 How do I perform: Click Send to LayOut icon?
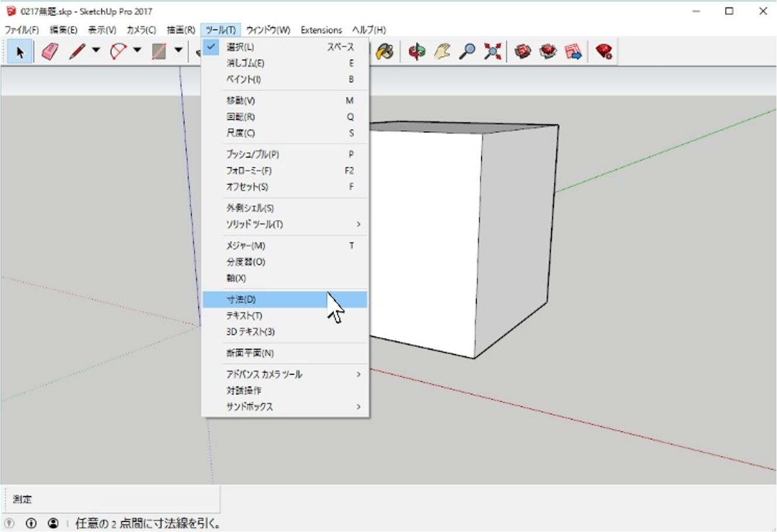[x=573, y=52]
